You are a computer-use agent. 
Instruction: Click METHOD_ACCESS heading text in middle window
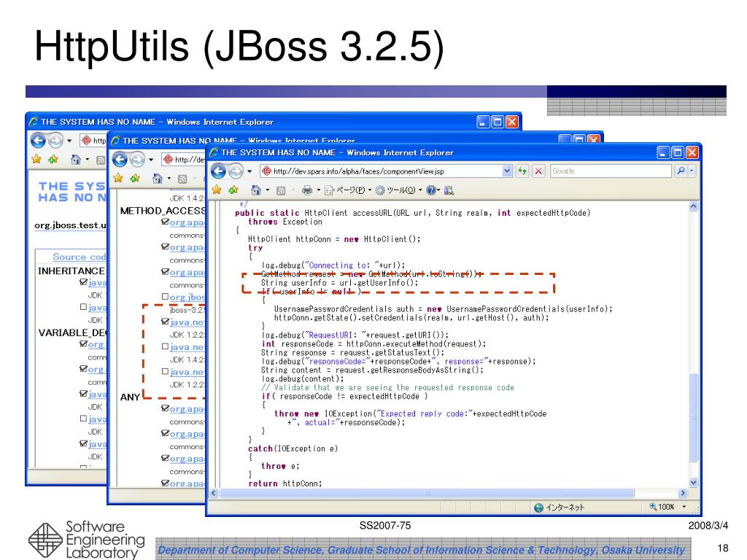[x=163, y=211]
